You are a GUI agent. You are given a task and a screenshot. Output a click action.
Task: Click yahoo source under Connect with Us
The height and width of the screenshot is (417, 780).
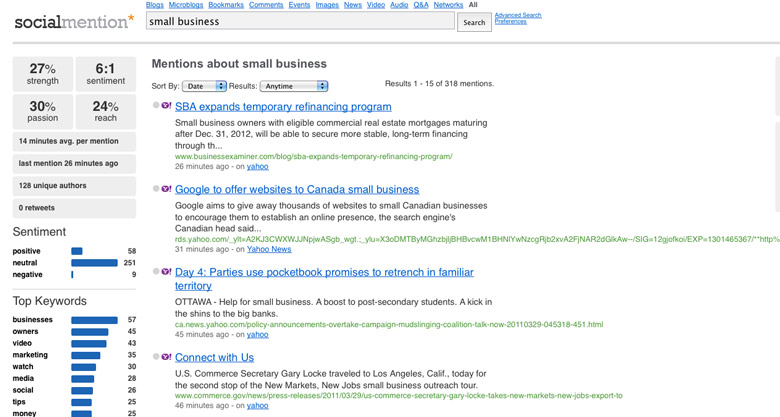[258, 406]
